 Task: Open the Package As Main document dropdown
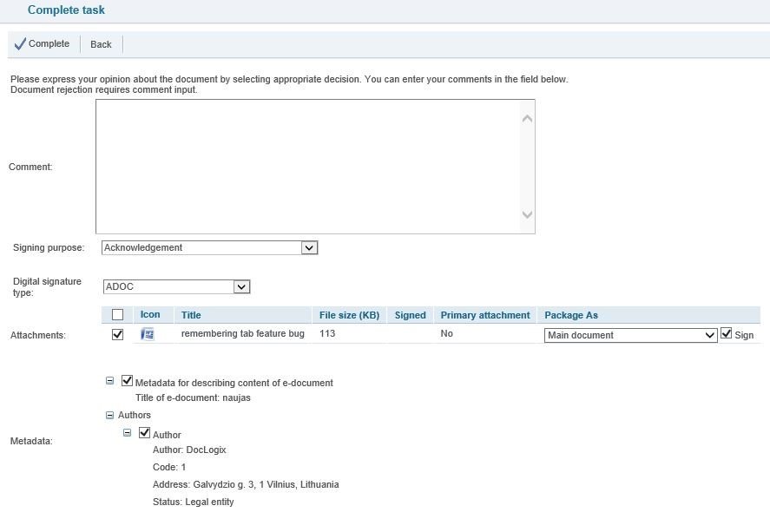[708, 335]
